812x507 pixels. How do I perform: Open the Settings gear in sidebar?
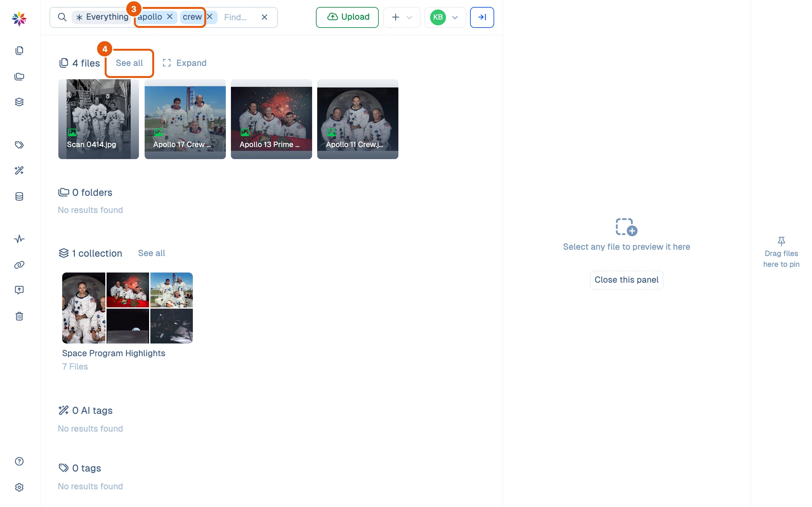point(19,487)
